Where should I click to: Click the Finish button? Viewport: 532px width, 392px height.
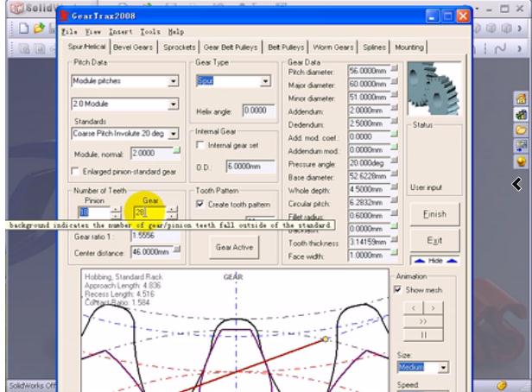434,214
